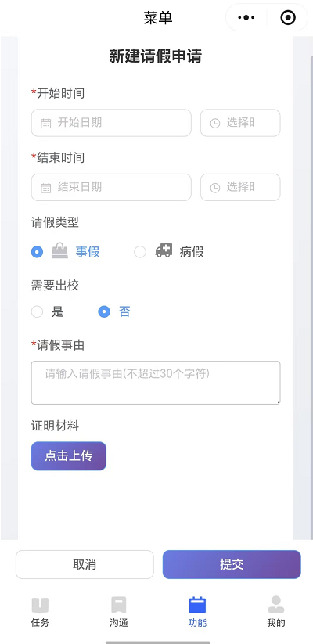Click the 提交 button

232,564
